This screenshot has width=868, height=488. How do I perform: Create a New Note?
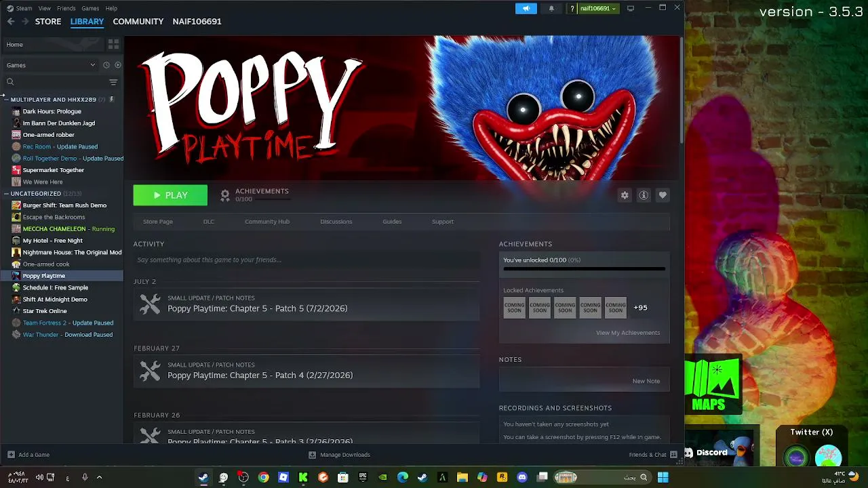tap(646, 381)
